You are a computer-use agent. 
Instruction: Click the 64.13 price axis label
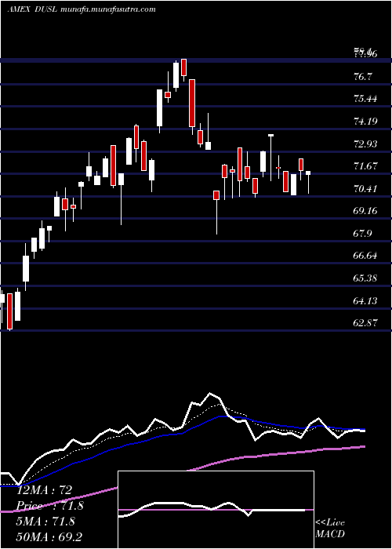366,300
